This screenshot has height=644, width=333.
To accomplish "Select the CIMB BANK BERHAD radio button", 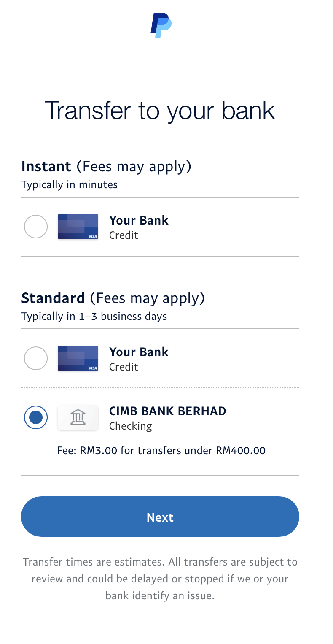I will point(36,417).
